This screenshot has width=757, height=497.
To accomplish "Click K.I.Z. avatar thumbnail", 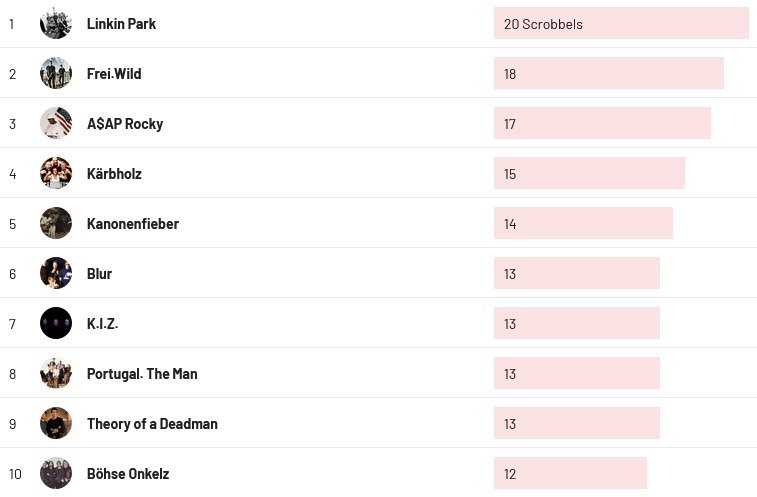I will [x=56, y=323].
